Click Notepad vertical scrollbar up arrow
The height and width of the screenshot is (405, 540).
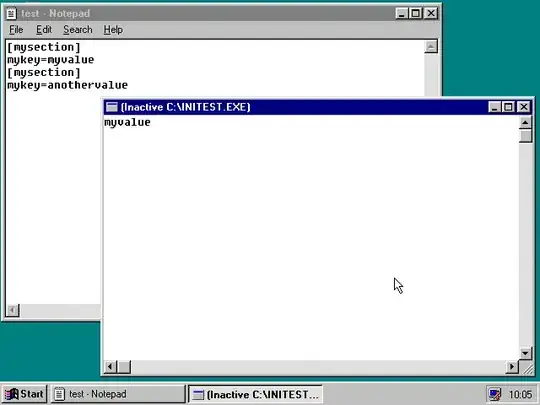pos(431,47)
